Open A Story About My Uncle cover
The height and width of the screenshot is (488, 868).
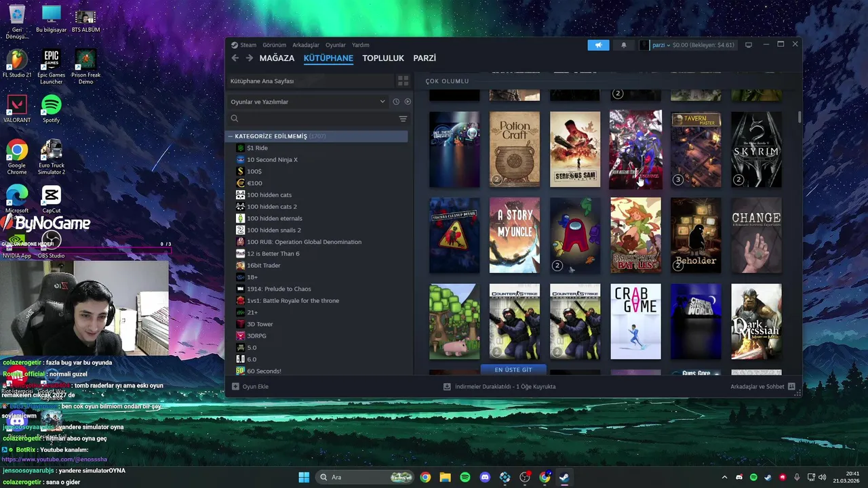515,235
